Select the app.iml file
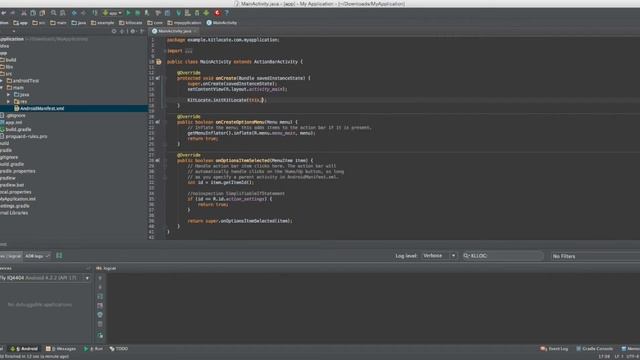 tap(11, 122)
